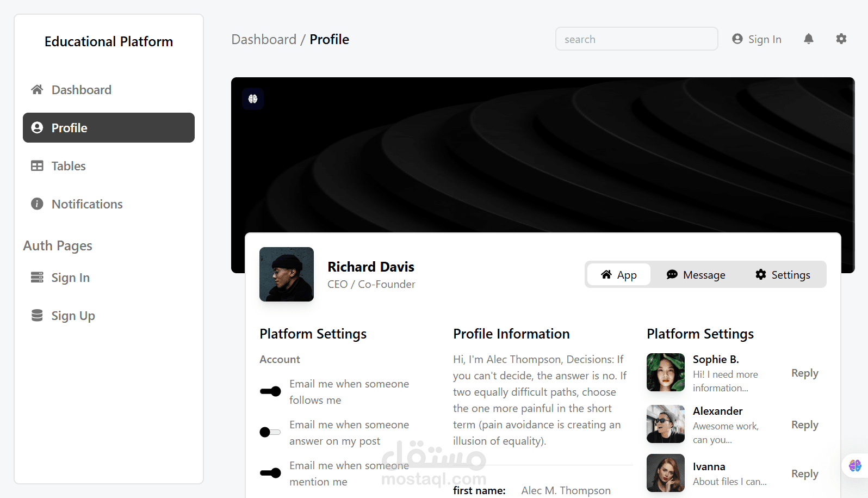Focus the search input field
The height and width of the screenshot is (498, 868).
coord(637,39)
